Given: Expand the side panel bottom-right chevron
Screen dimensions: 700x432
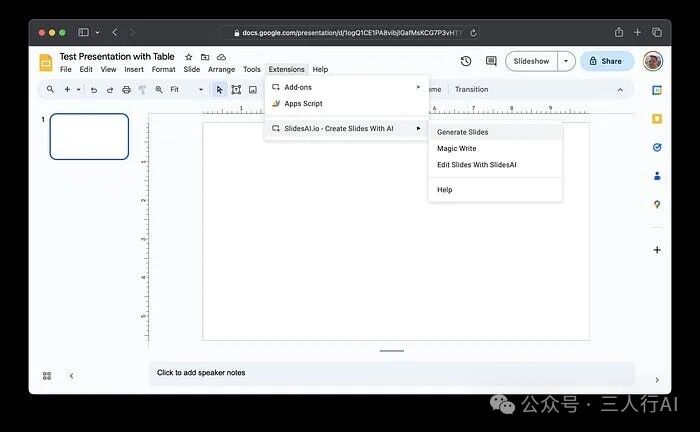Looking at the screenshot, I should (657, 380).
